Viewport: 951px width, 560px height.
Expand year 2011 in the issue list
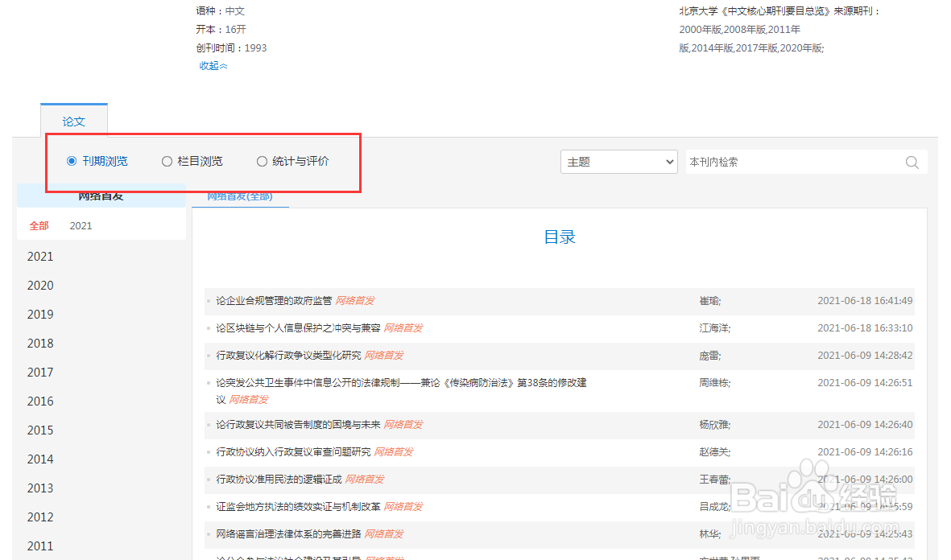tap(40, 546)
